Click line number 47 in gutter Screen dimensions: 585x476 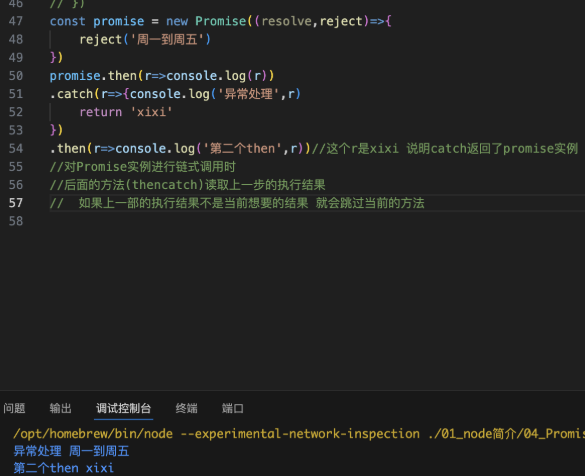click(x=16, y=21)
